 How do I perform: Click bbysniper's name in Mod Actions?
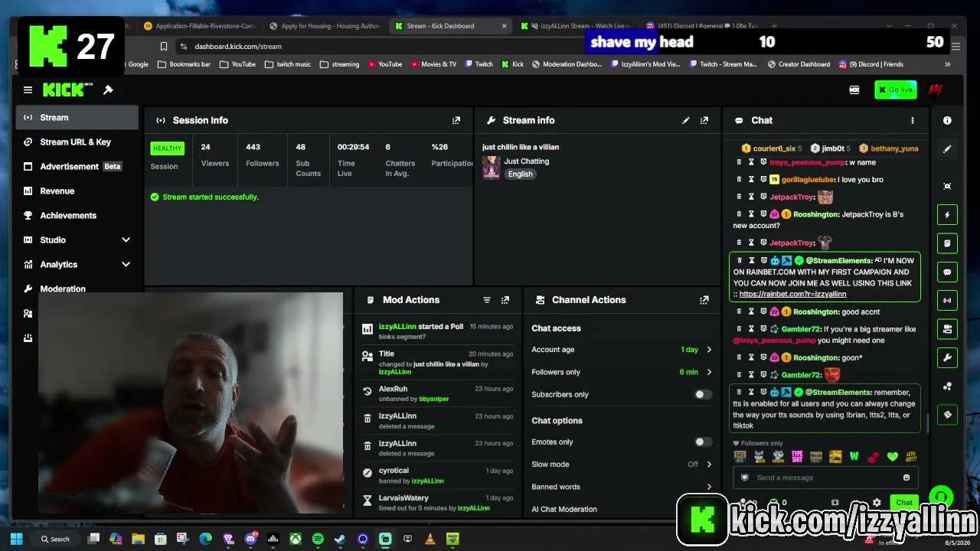pos(434,399)
